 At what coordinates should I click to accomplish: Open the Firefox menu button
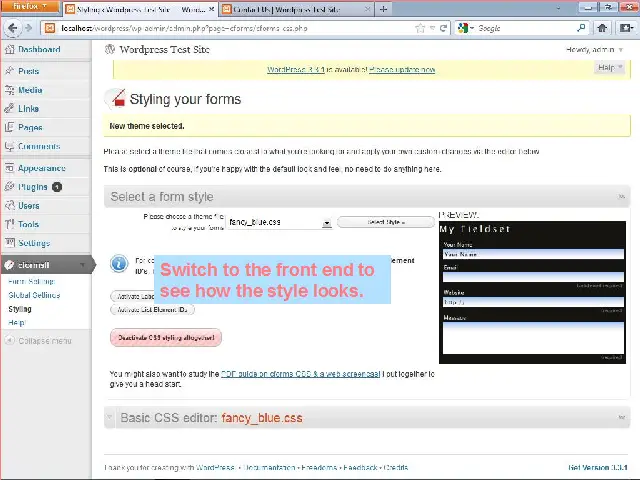tap(29, 7)
